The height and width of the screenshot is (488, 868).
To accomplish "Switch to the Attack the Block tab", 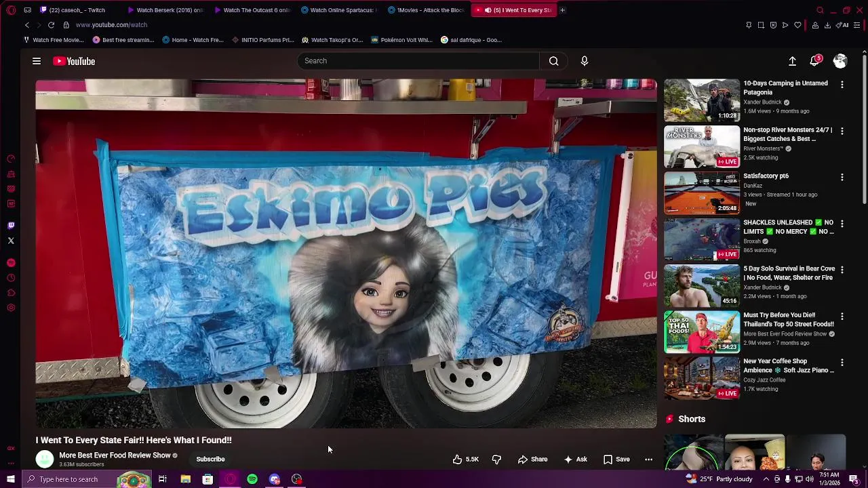I will point(426,10).
